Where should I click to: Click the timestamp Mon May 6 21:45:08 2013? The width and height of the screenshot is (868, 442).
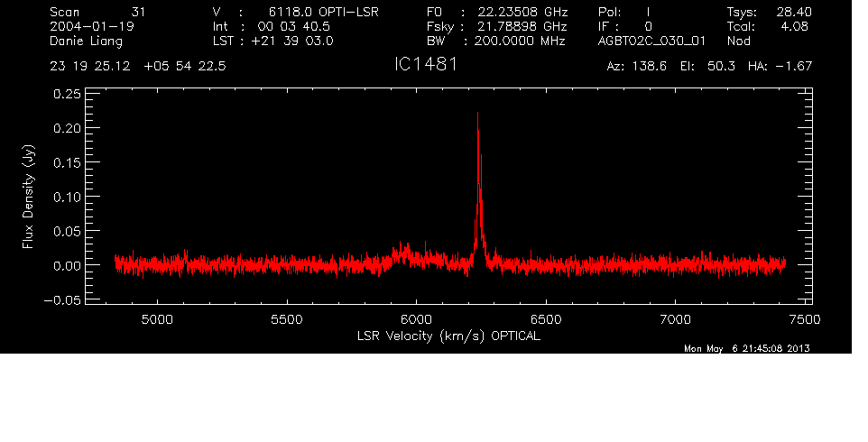[x=747, y=348]
